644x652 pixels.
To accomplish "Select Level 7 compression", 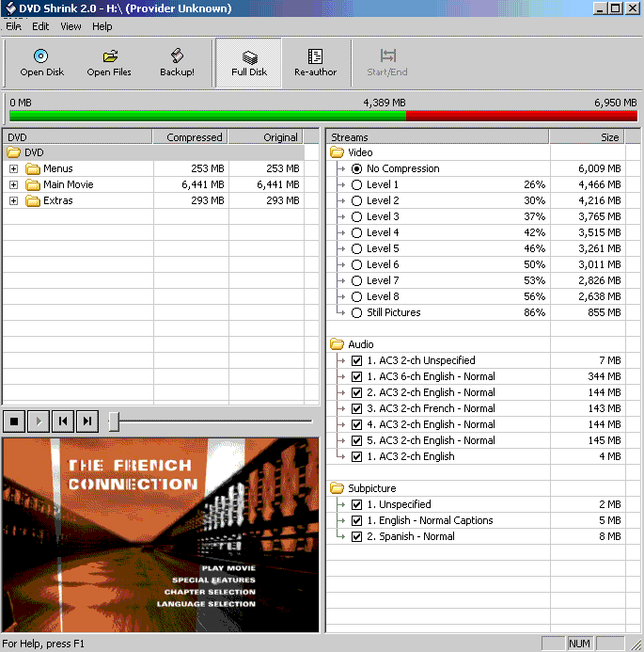I will [356, 280].
